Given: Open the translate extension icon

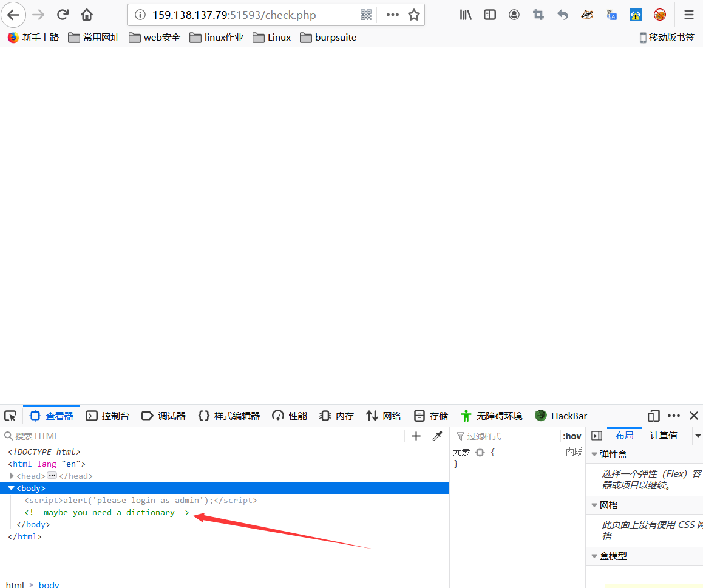Looking at the screenshot, I should point(611,15).
